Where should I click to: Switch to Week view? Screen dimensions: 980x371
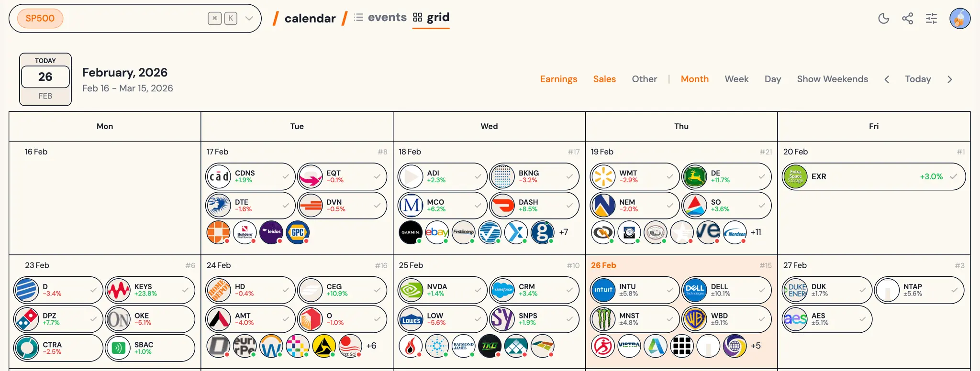click(736, 79)
